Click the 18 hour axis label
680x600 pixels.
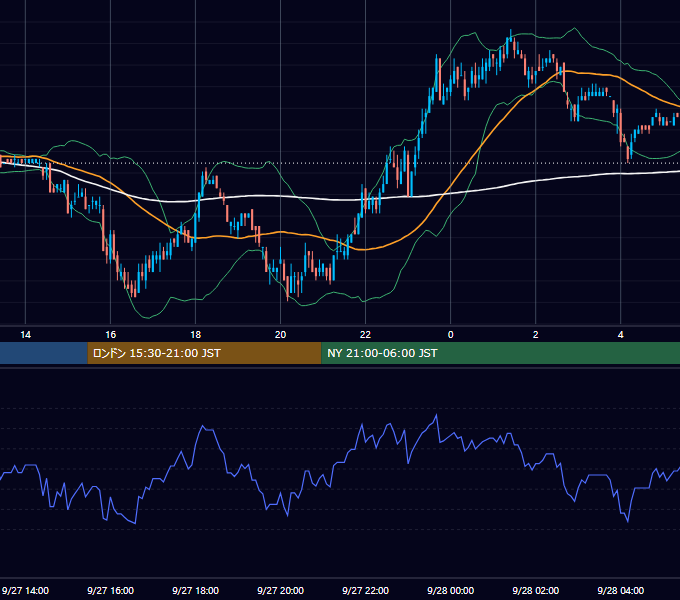pos(196,335)
